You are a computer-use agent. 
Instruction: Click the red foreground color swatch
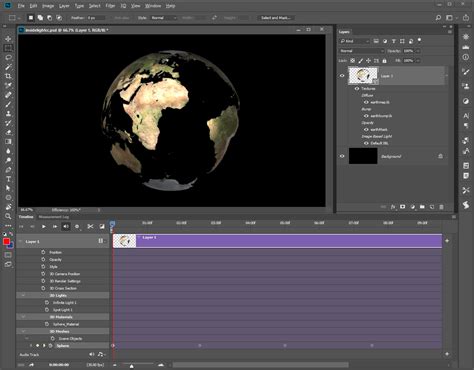(x=6, y=242)
